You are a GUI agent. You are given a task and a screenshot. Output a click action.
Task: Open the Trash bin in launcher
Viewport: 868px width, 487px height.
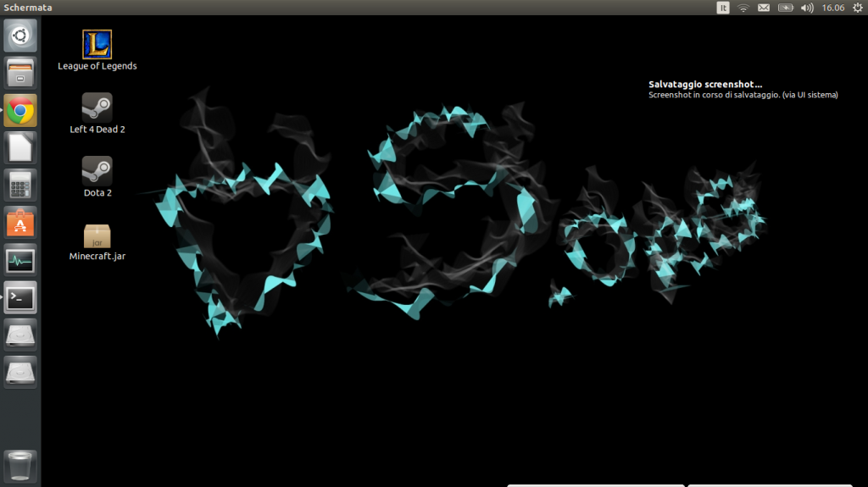20,466
